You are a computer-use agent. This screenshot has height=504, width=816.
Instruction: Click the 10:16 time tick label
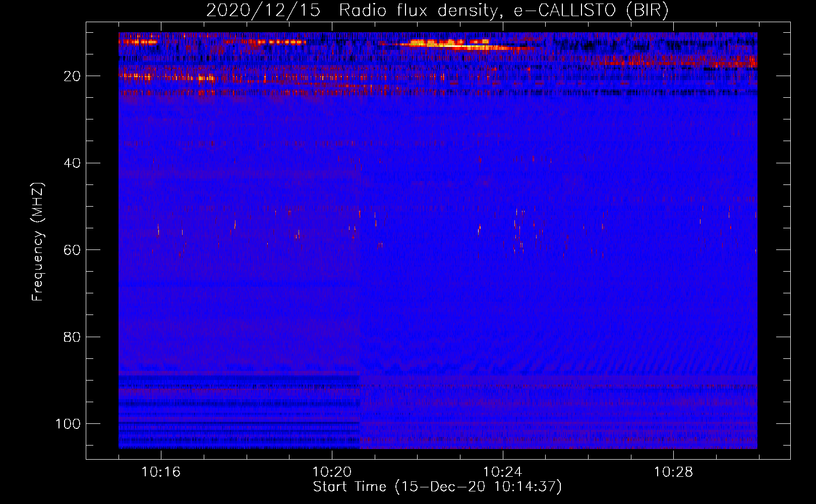[x=161, y=472]
